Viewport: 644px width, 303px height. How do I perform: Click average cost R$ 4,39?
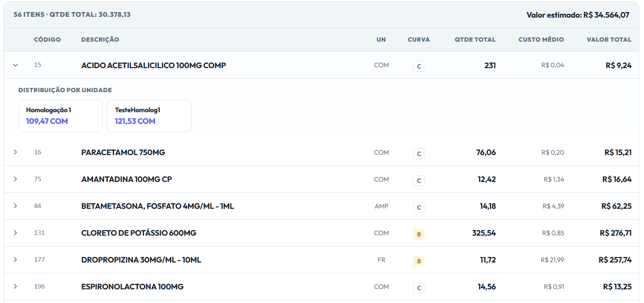coord(553,206)
